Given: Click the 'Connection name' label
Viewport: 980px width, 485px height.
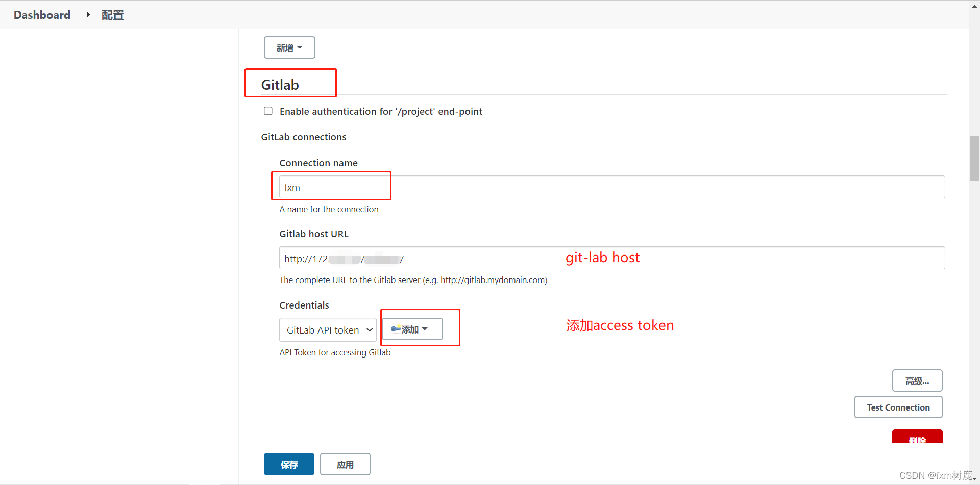Looking at the screenshot, I should click(318, 163).
